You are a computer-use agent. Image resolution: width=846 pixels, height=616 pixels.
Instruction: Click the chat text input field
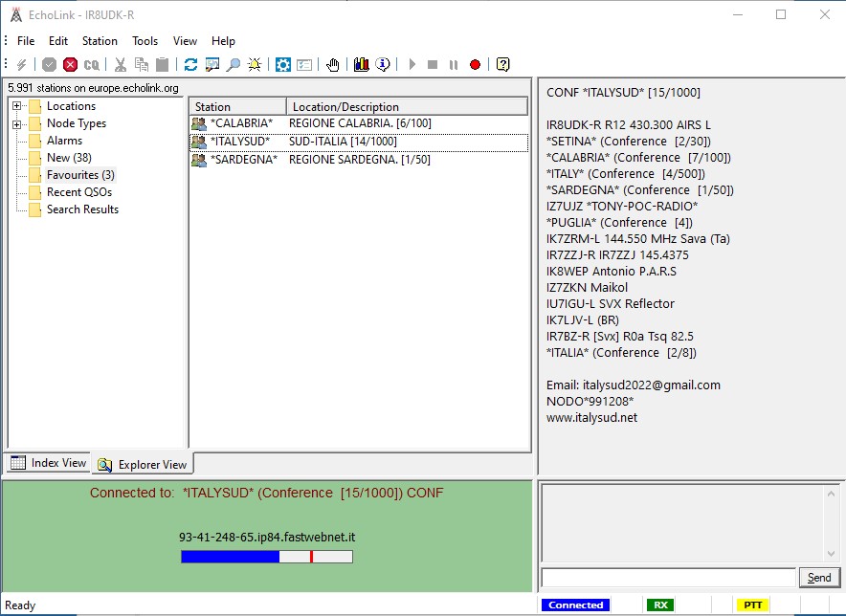coord(669,578)
